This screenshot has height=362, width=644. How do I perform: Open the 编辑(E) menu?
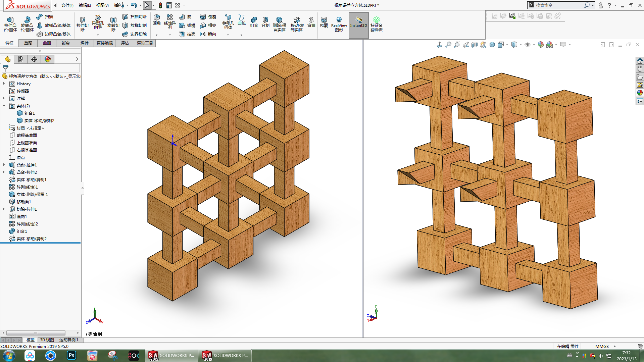tap(85, 5)
